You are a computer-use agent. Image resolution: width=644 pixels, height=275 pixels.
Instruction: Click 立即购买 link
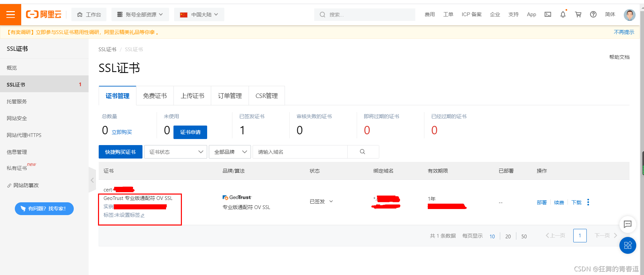(x=122, y=132)
